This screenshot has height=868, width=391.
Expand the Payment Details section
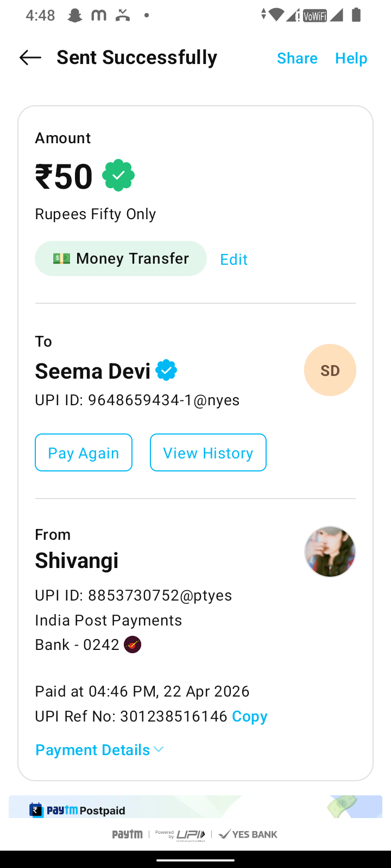pyautogui.click(x=93, y=750)
